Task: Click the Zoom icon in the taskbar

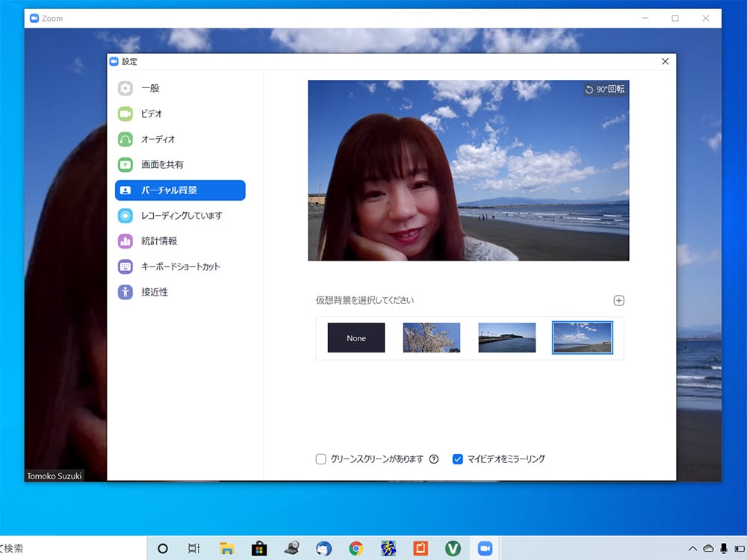Action: (x=486, y=548)
